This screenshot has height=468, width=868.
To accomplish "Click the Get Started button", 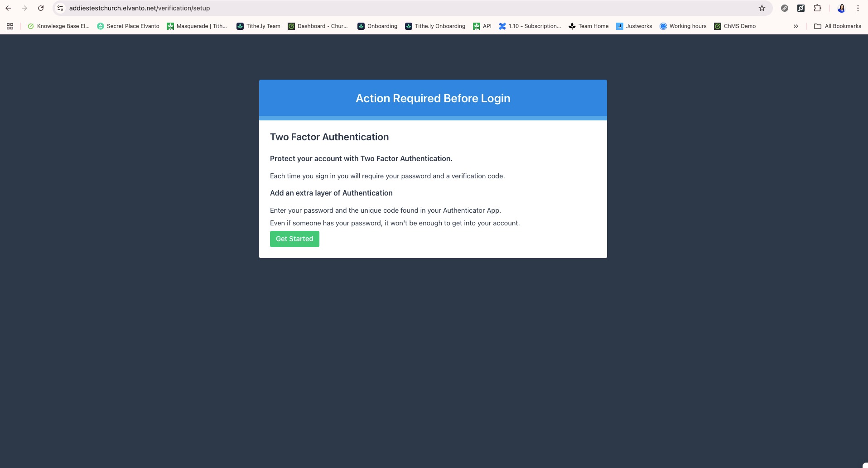I will click(x=294, y=239).
